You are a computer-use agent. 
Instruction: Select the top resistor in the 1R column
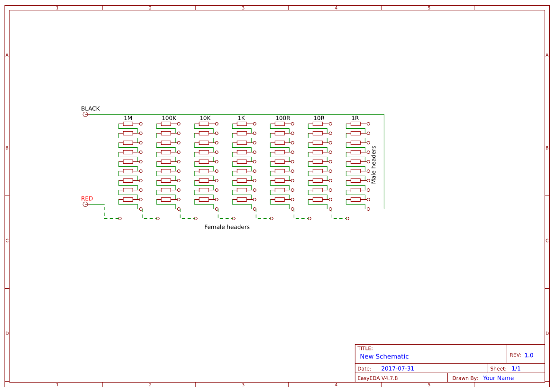pyautogui.click(x=355, y=124)
